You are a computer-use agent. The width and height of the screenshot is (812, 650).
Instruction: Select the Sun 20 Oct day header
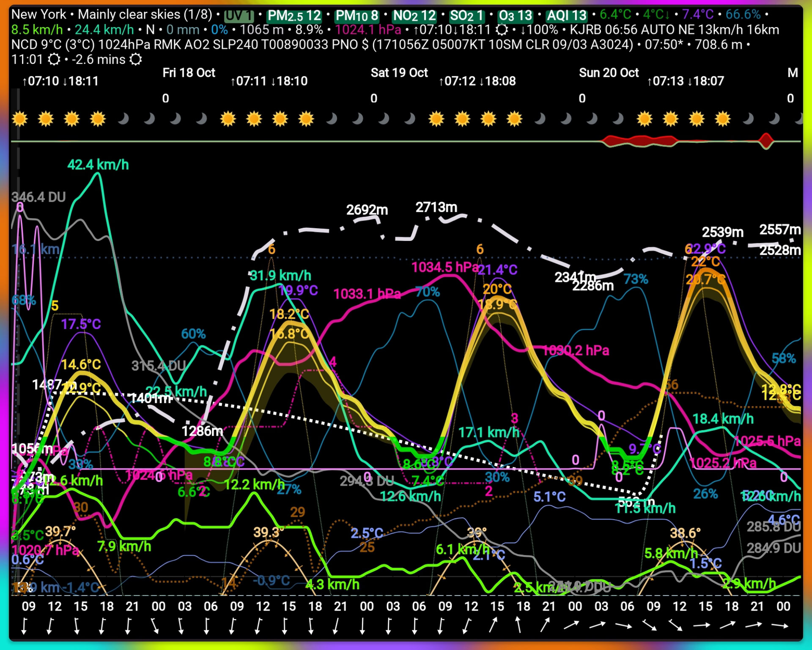click(608, 73)
